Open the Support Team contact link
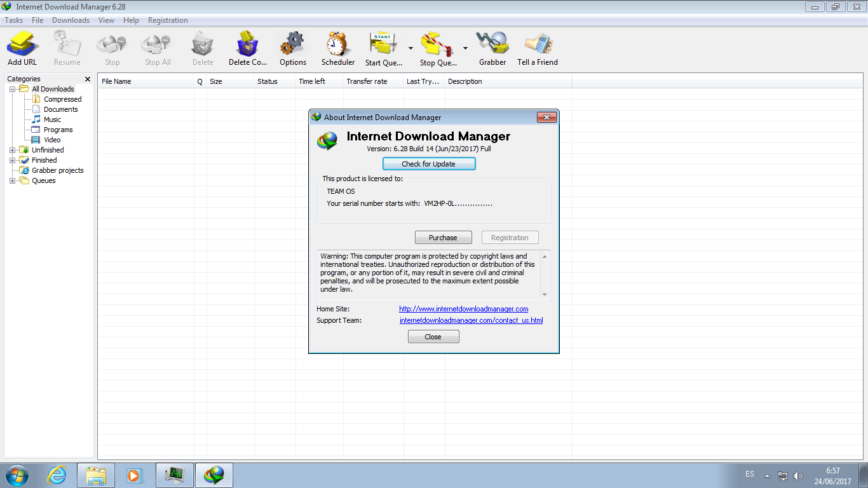 click(471, 320)
